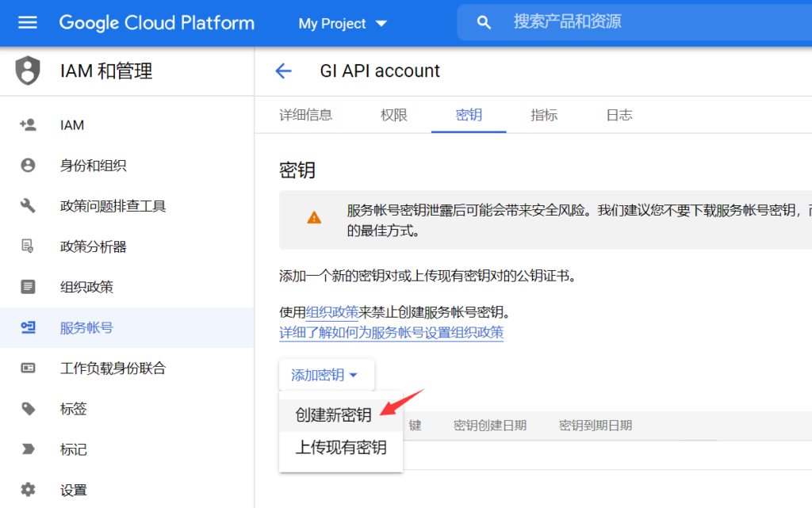Click the 政策分析器 document search icon
812x508 pixels.
pos(28,246)
